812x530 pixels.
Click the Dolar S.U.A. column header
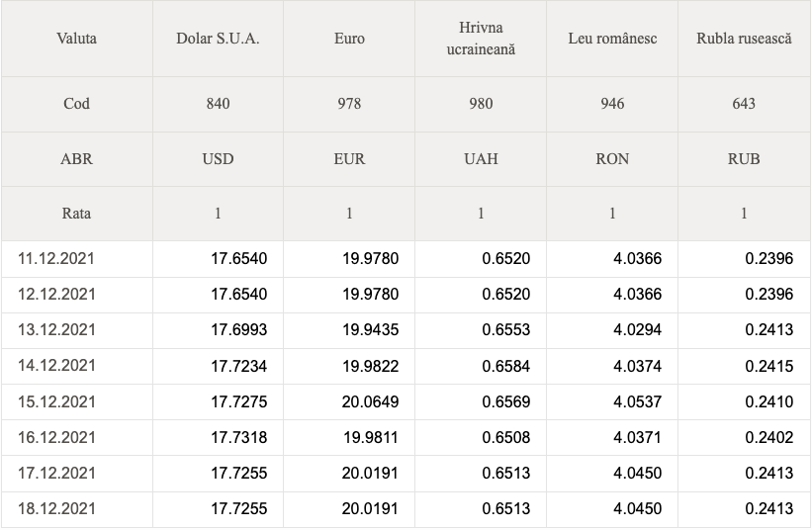[218, 39]
